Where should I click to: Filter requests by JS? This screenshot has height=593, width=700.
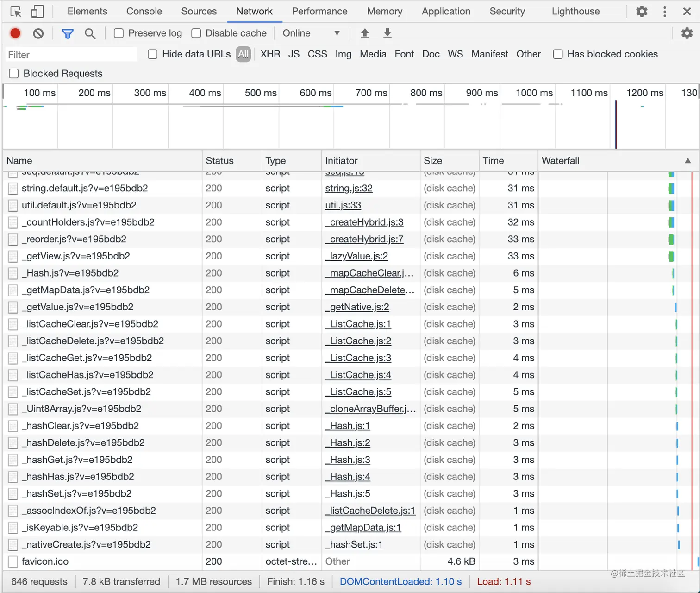[x=294, y=54]
